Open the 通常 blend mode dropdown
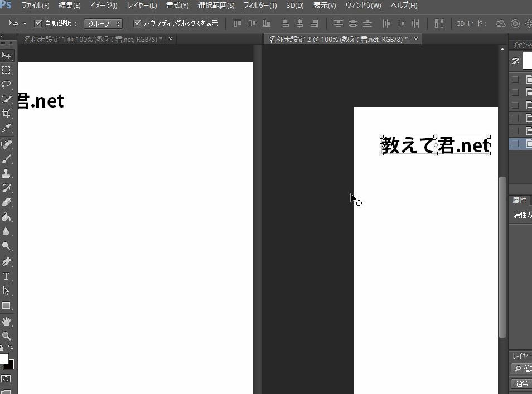 coord(521,383)
